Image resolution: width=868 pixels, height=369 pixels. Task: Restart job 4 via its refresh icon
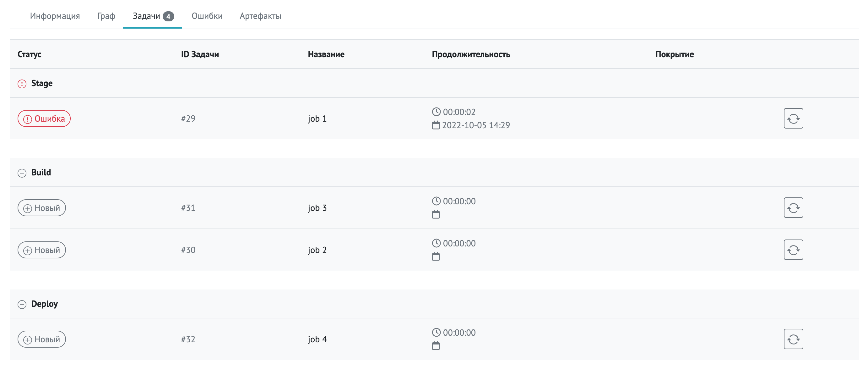pos(793,339)
